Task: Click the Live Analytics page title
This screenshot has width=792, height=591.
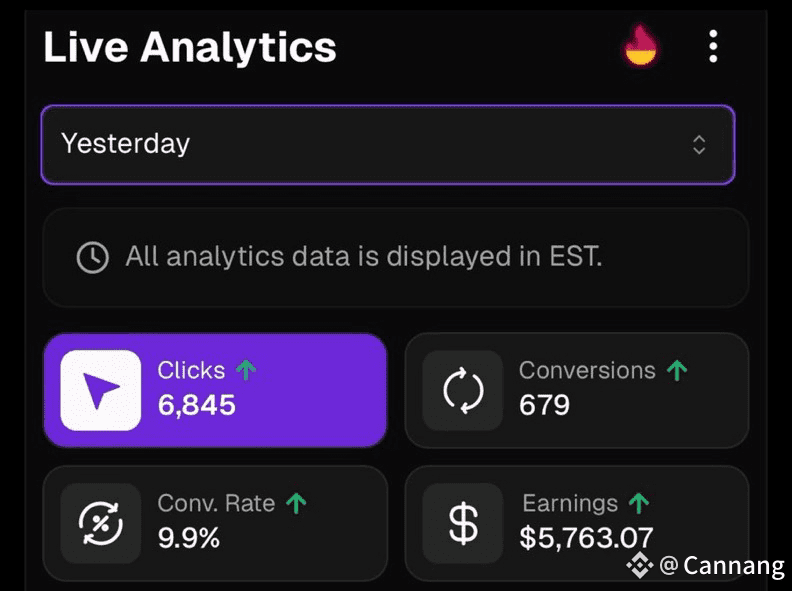Action: 190,47
